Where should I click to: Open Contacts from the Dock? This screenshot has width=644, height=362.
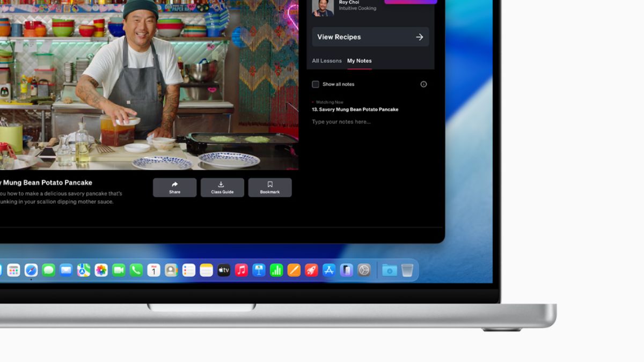pos(171,270)
